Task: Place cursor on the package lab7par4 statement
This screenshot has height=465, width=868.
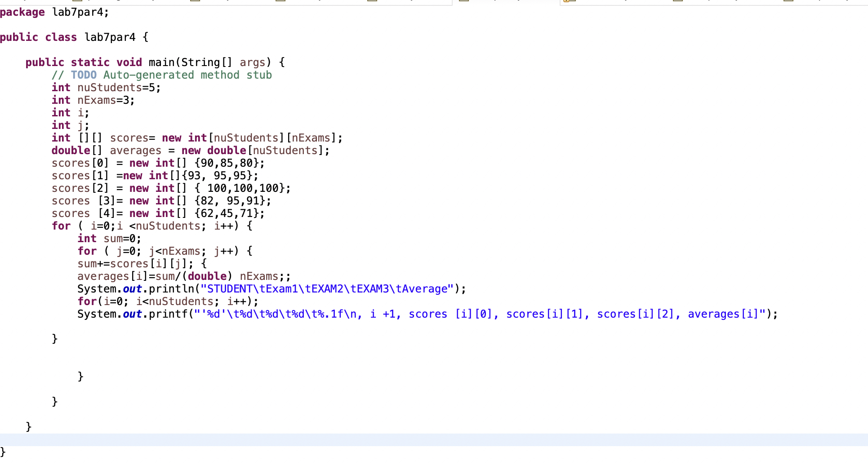Action: click(x=54, y=12)
